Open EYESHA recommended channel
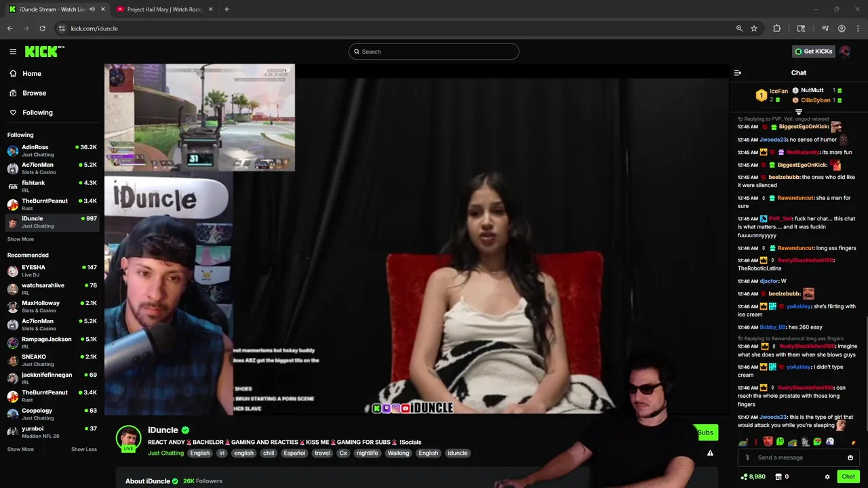 coord(52,271)
